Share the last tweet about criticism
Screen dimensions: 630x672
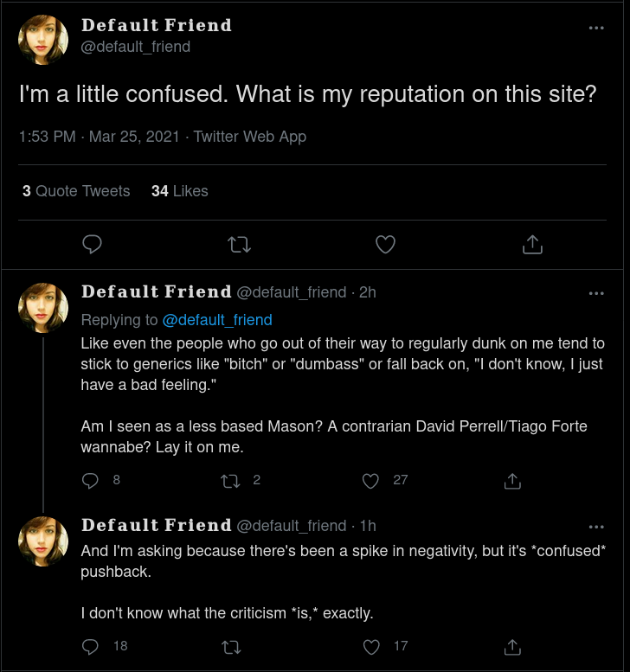[511, 646]
